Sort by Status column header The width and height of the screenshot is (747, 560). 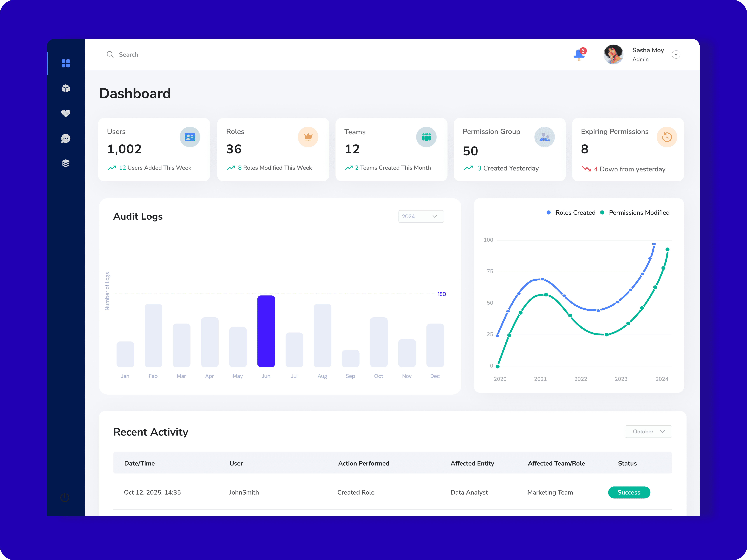[627, 463]
